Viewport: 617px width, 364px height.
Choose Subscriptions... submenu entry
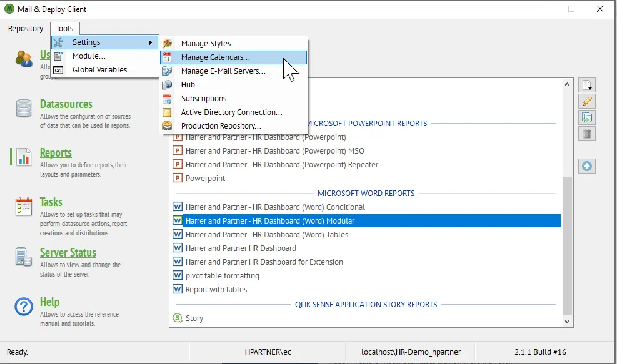(x=233, y=99)
